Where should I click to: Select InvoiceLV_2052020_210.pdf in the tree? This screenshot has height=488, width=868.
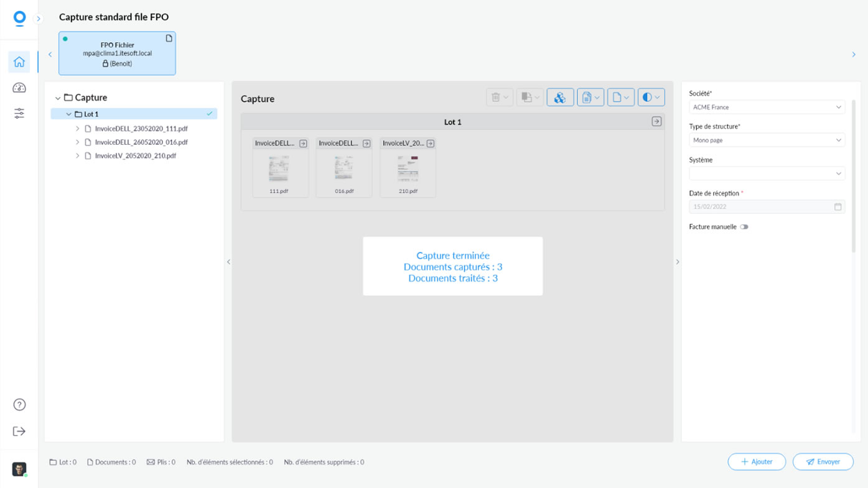pyautogui.click(x=135, y=156)
